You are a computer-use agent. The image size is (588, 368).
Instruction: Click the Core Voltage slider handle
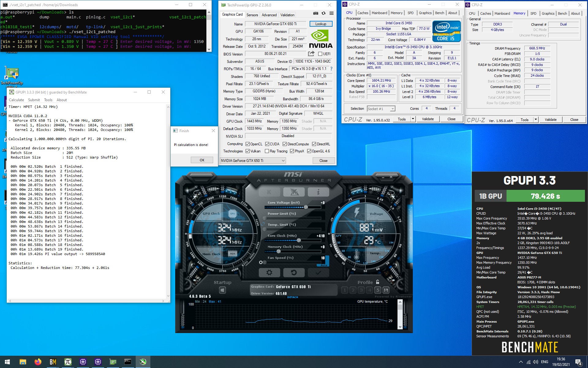click(x=306, y=207)
